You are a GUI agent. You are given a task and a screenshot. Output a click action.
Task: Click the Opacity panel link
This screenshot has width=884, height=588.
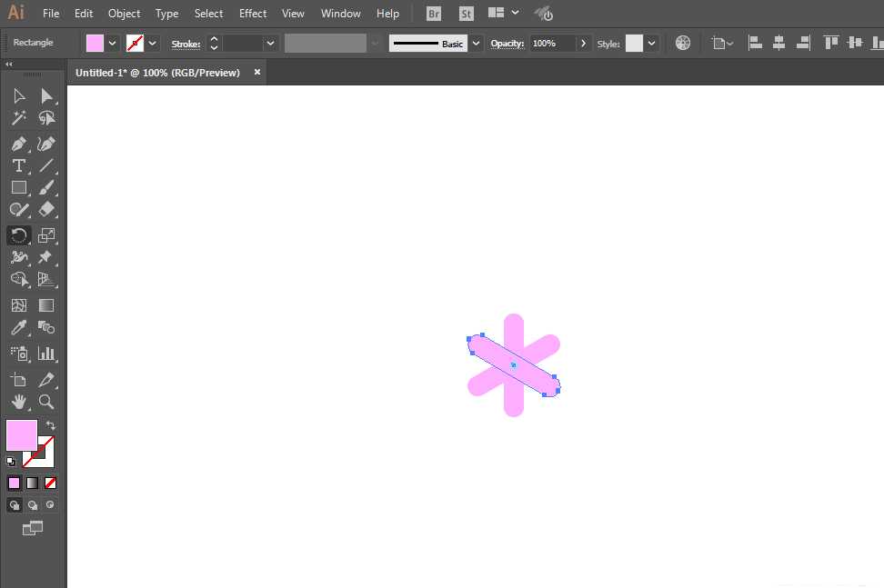click(507, 44)
